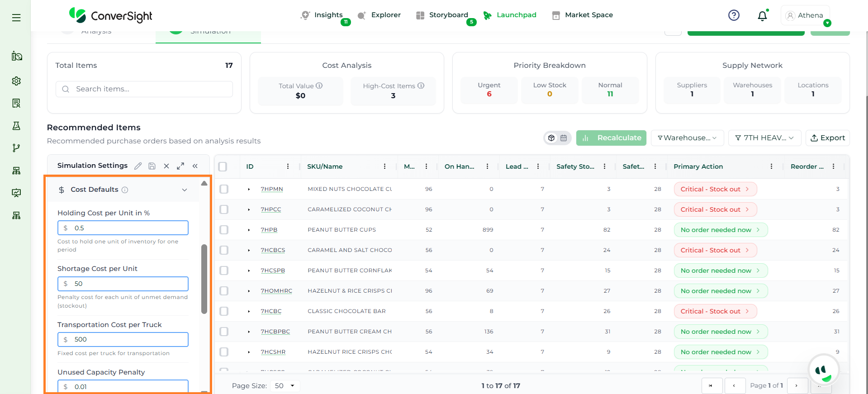
Task: Open the notifications bell
Action: pos(762,16)
